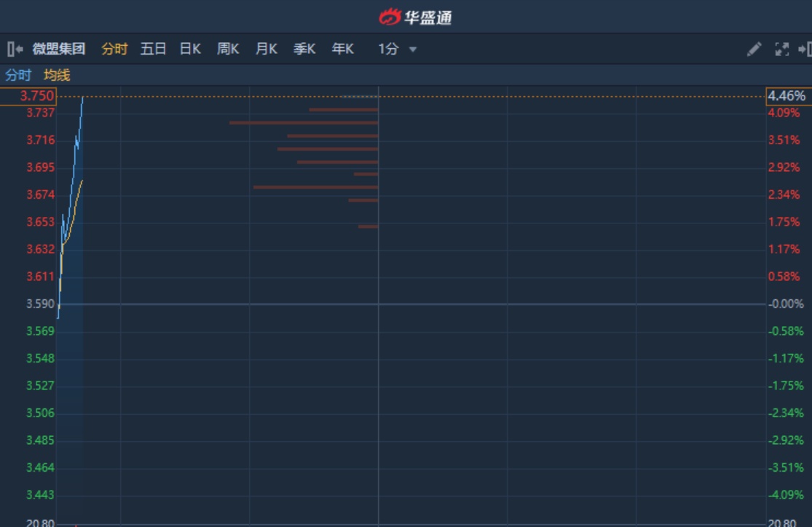Screen dimensions: 812x527
Task: Click the 3.653 price axis label
Action: coord(40,222)
